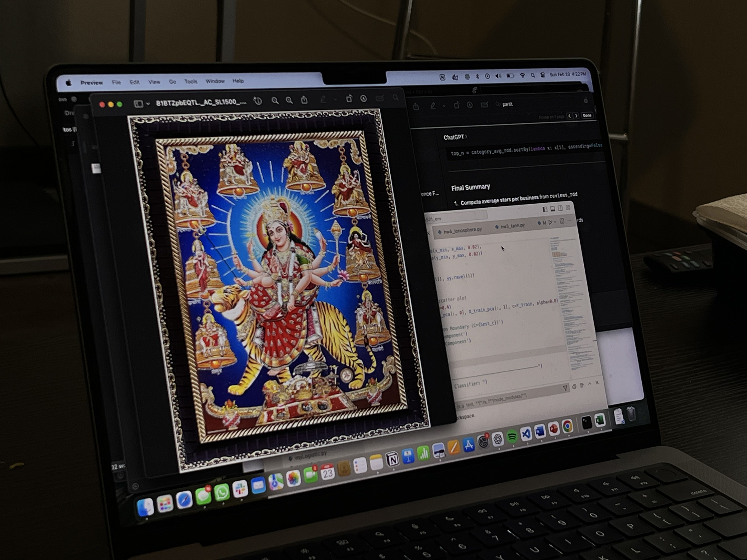This screenshot has width=747, height=560.
Task: Expand highlight color dropdown in back window
Action: click(444, 106)
